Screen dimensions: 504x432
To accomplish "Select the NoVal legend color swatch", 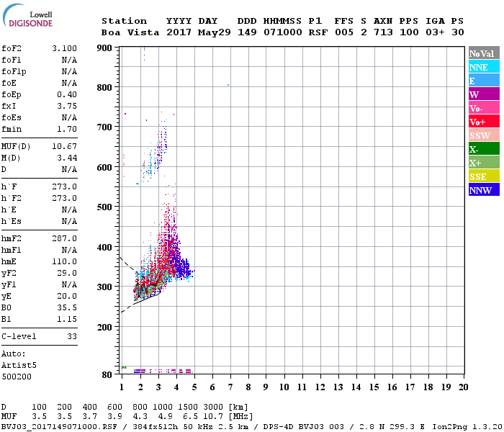I will [484, 53].
